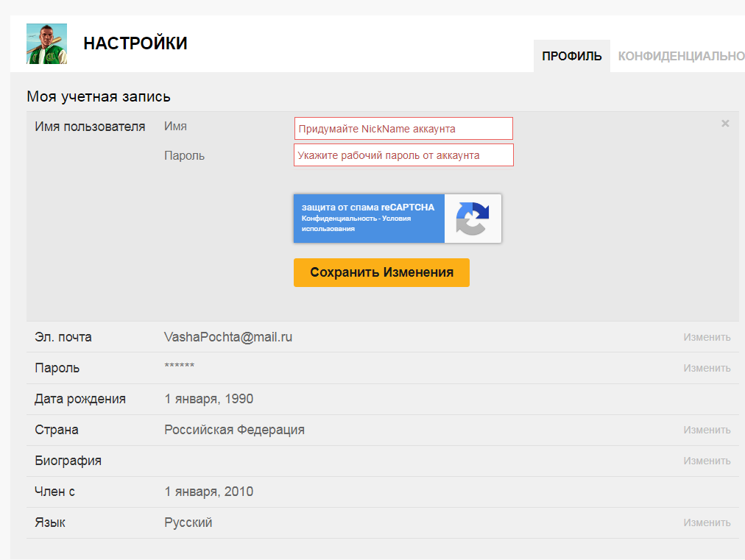Screen dimensions: 745x560
Task: Close the username edit panel
Action: (x=725, y=124)
